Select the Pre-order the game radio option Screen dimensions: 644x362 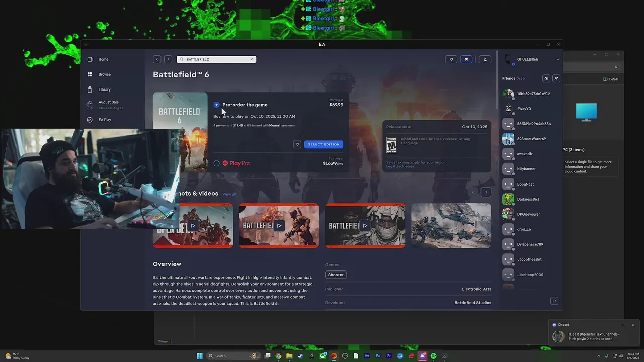click(216, 105)
